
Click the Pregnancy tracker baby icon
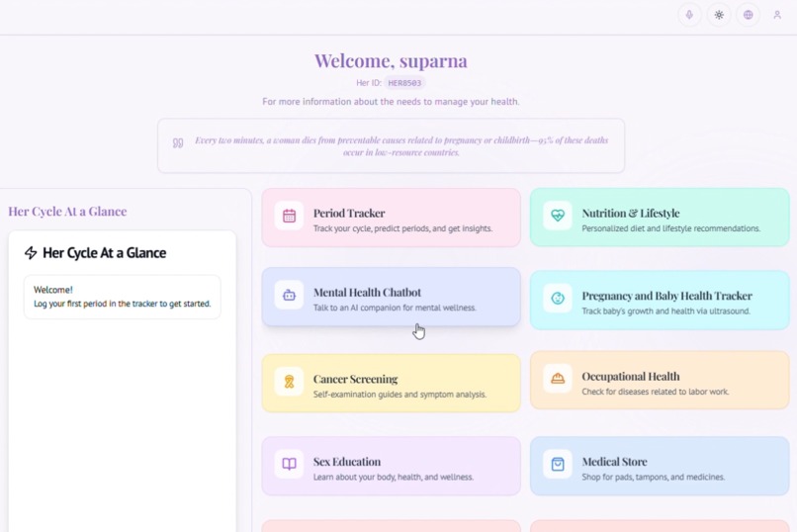558,299
